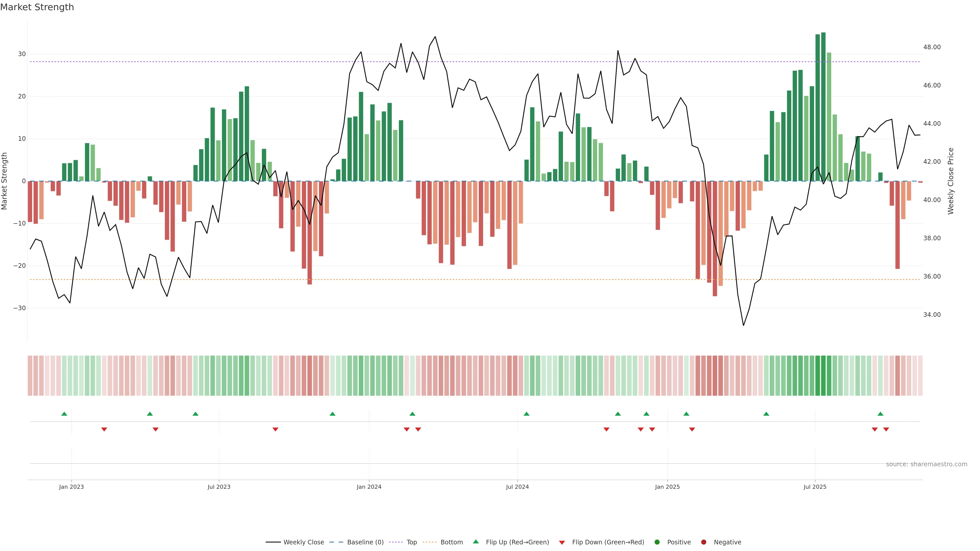This screenshot has height=551, width=980.
Task: Click the Jul 2025 x-axis label
Action: 815,487
